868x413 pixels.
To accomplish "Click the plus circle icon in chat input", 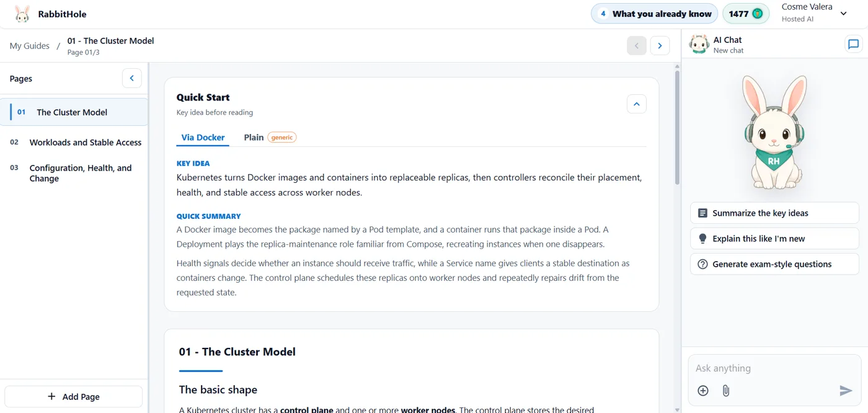I will point(703,390).
